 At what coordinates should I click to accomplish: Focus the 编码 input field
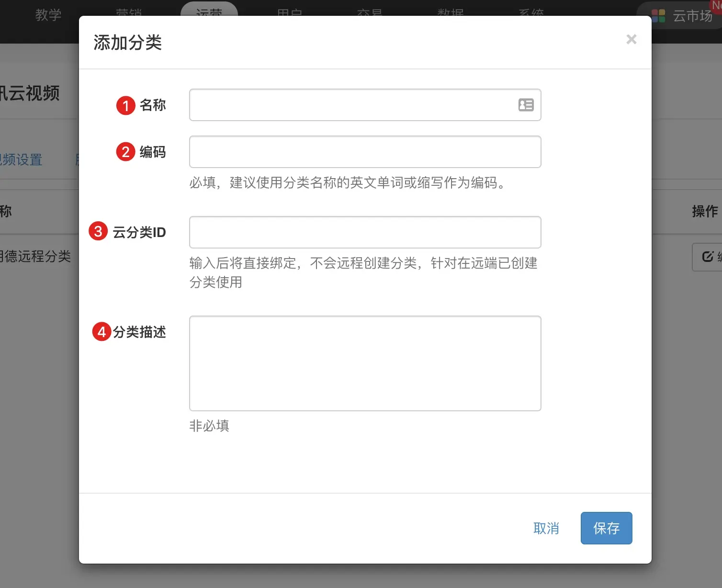click(x=365, y=152)
